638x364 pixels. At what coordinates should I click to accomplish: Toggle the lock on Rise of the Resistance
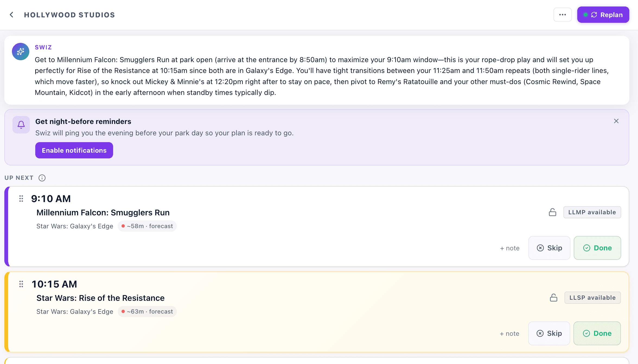click(554, 298)
